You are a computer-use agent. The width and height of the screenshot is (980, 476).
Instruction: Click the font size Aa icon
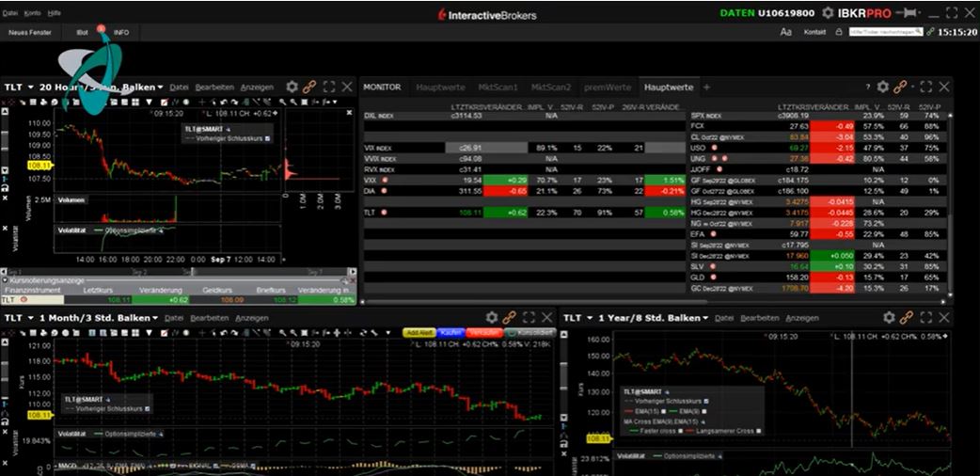coord(786,31)
